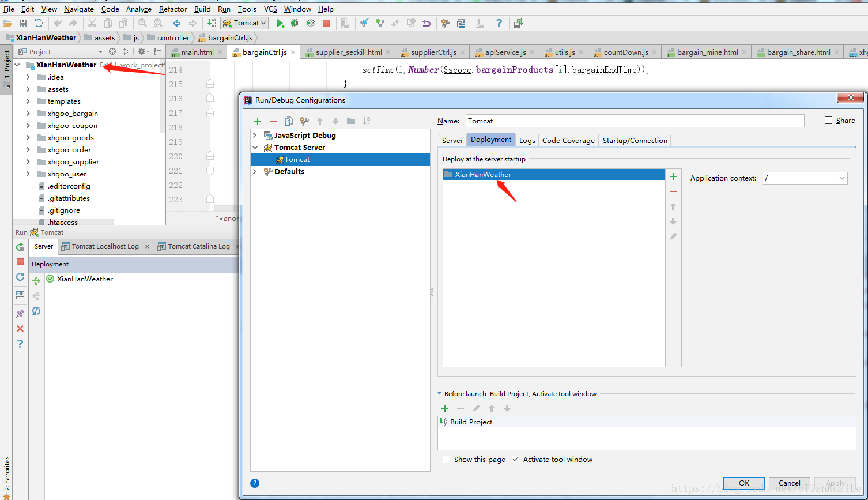Click the Rerun Tomcat icon in Run panel
The image size is (868, 500).
pos(20,247)
